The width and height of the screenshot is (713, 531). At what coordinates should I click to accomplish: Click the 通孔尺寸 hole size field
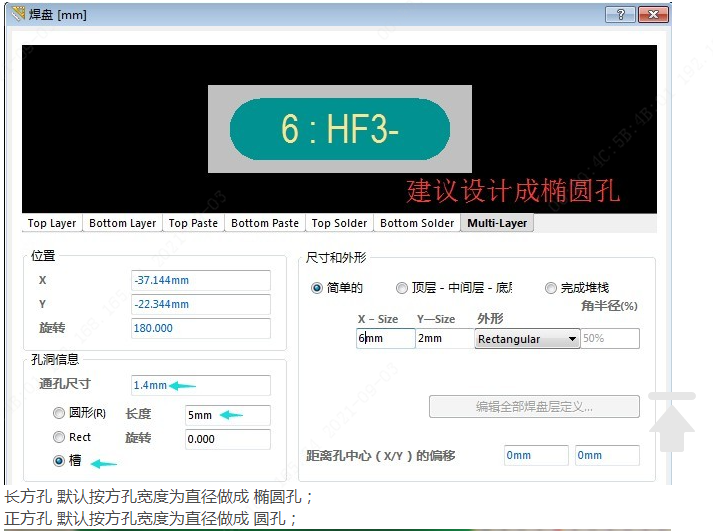coord(200,385)
